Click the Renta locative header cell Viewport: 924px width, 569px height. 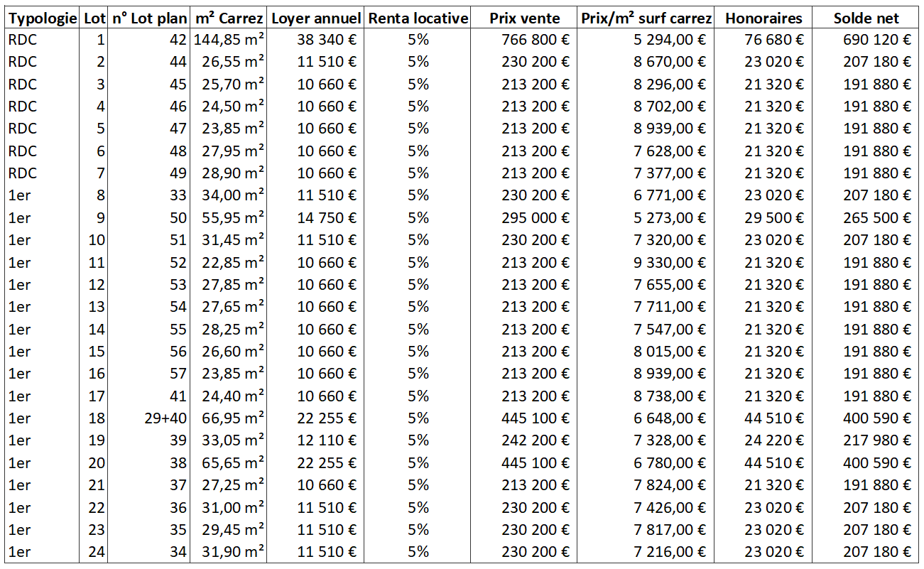418,18
